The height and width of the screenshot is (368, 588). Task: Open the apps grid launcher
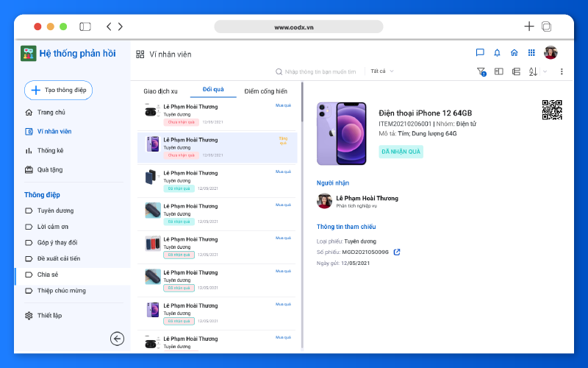coord(531,52)
